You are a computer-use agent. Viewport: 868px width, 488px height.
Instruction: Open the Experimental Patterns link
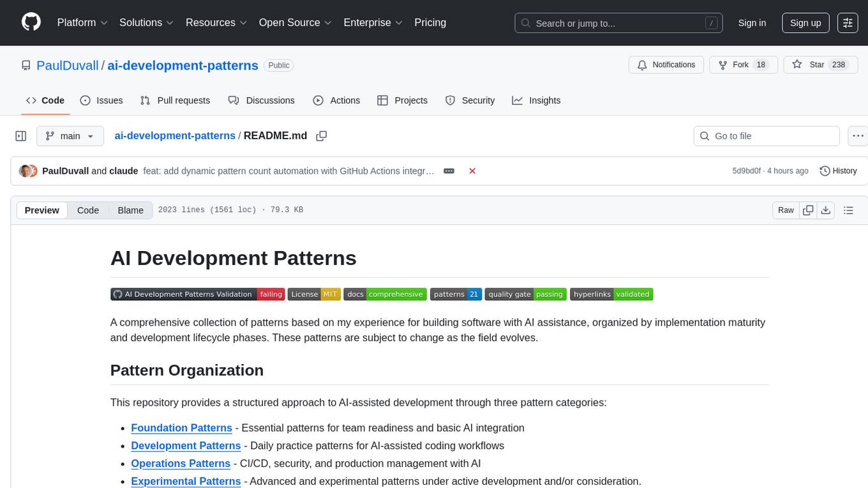pyautogui.click(x=186, y=482)
